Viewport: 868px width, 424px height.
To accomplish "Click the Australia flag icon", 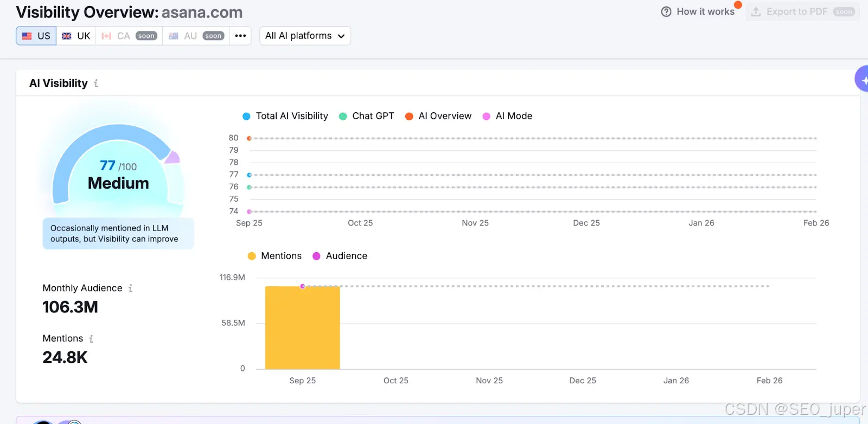I will coord(174,36).
